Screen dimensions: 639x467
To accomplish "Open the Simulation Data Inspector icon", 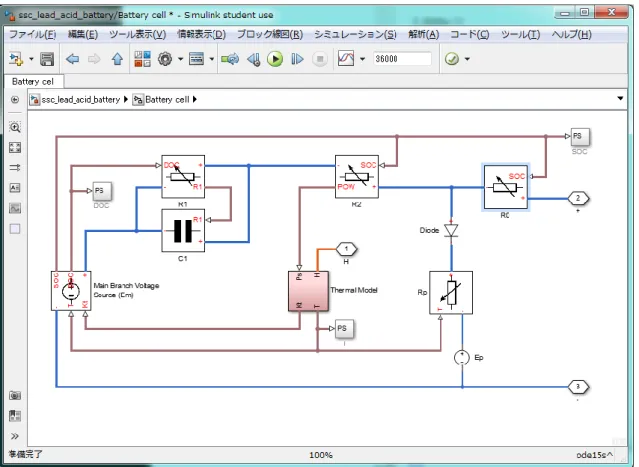I will click(346, 59).
